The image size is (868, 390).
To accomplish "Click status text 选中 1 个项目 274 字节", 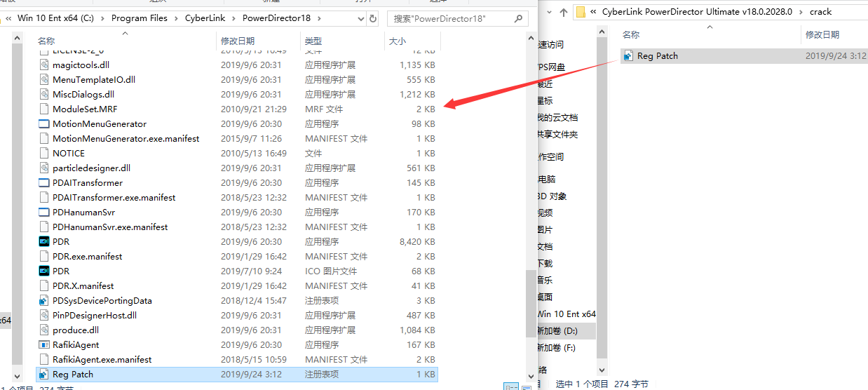I will (602, 384).
